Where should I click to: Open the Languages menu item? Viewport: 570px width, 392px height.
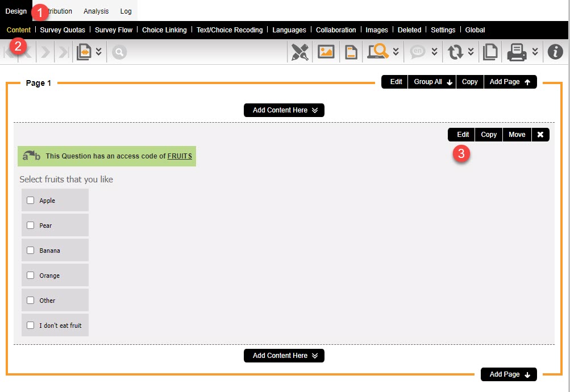pyautogui.click(x=289, y=30)
